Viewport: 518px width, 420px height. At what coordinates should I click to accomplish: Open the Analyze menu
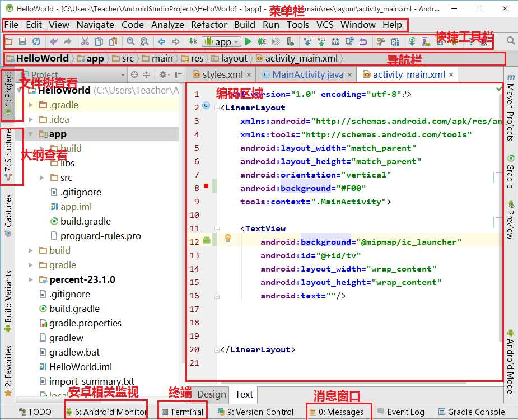pyautogui.click(x=167, y=25)
